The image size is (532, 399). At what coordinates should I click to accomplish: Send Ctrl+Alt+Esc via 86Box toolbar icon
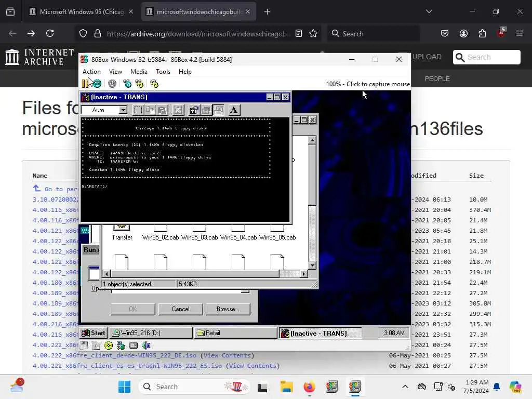[x=139, y=84]
